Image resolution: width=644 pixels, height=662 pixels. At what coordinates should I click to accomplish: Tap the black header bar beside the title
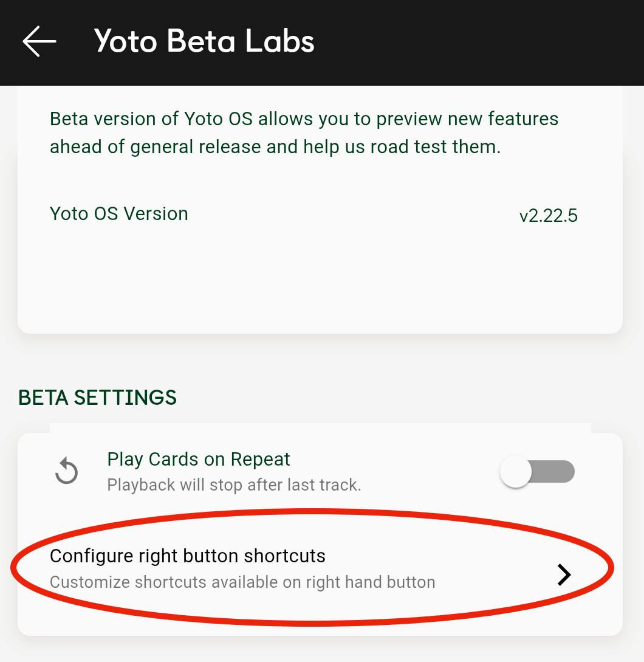(x=477, y=42)
